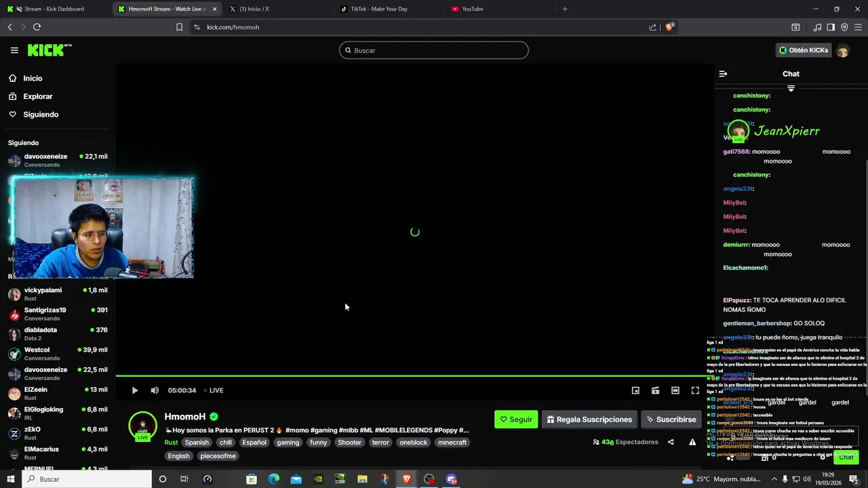
Task: Toggle picture-in-picture mini player
Action: point(635,390)
